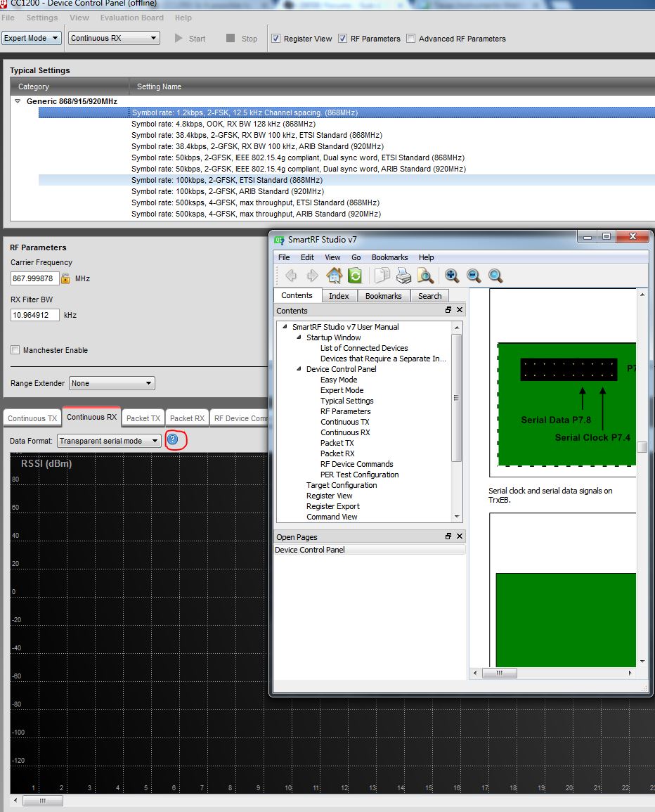Open the Bookmarks menu in help viewer
The height and width of the screenshot is (812, 655).
tap(389, 257)
